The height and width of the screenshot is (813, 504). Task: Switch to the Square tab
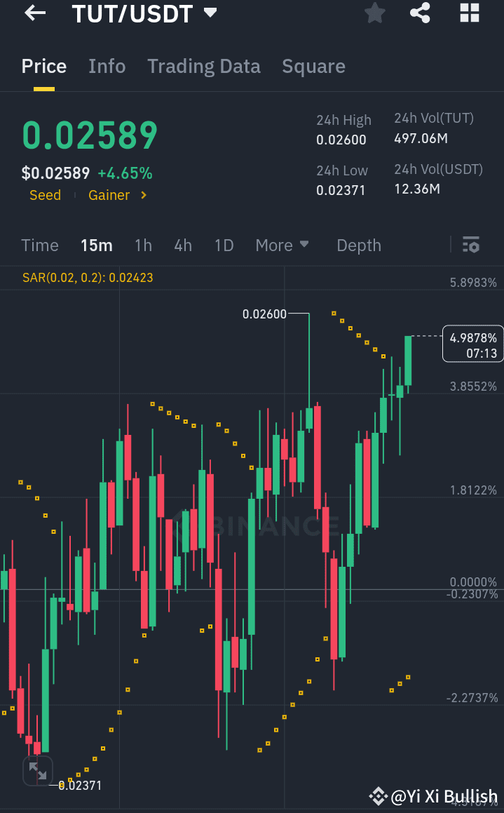313,66
